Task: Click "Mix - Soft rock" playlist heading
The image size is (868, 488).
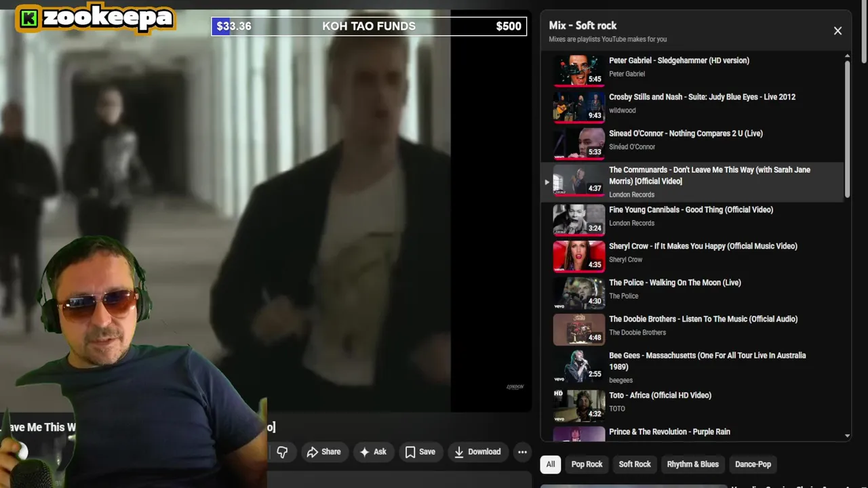Action: click(x=583, y=26)
